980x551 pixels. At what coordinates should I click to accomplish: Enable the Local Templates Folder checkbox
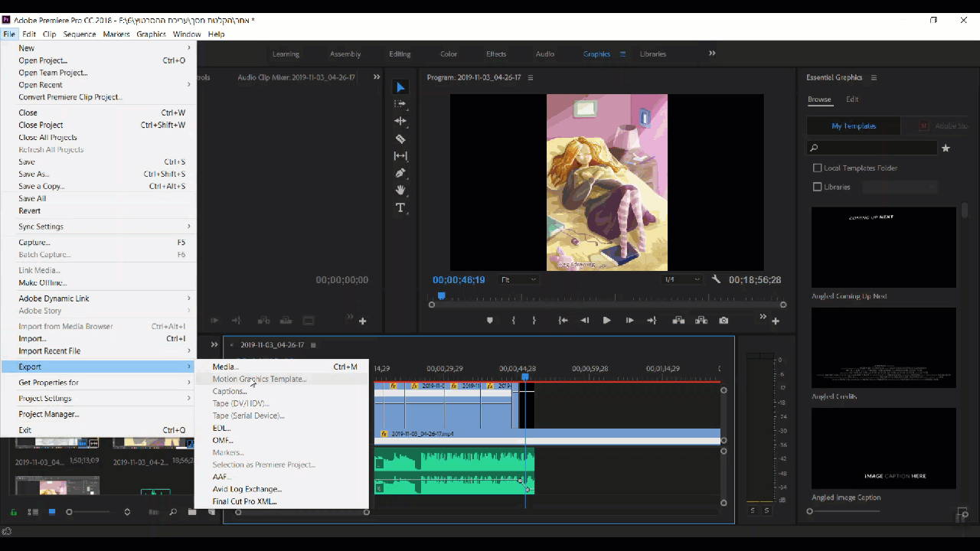(817, 168)
